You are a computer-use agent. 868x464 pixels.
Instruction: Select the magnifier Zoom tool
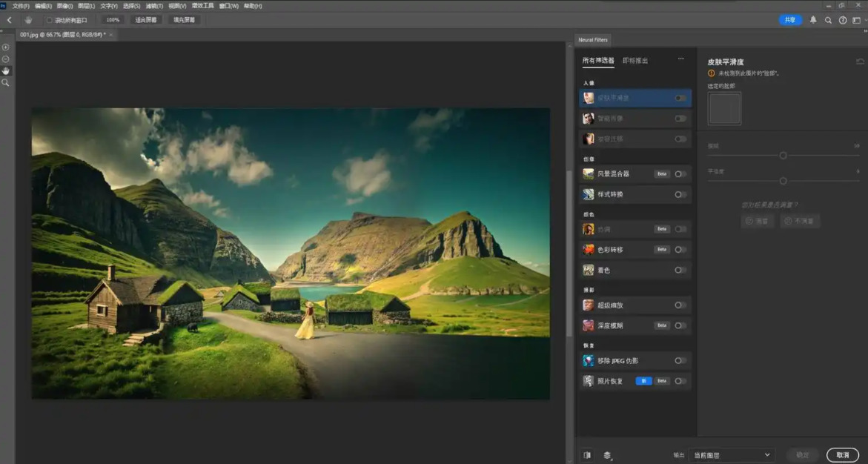tap(6, 82)
